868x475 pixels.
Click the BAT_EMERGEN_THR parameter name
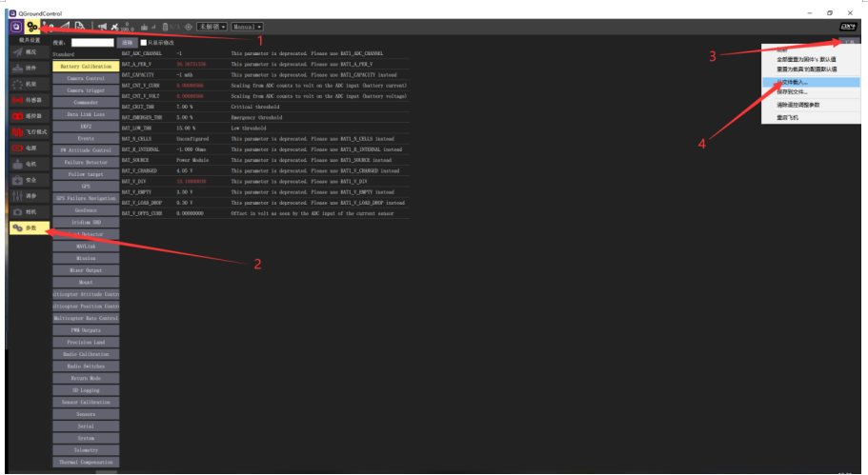[x=142, y=117]
